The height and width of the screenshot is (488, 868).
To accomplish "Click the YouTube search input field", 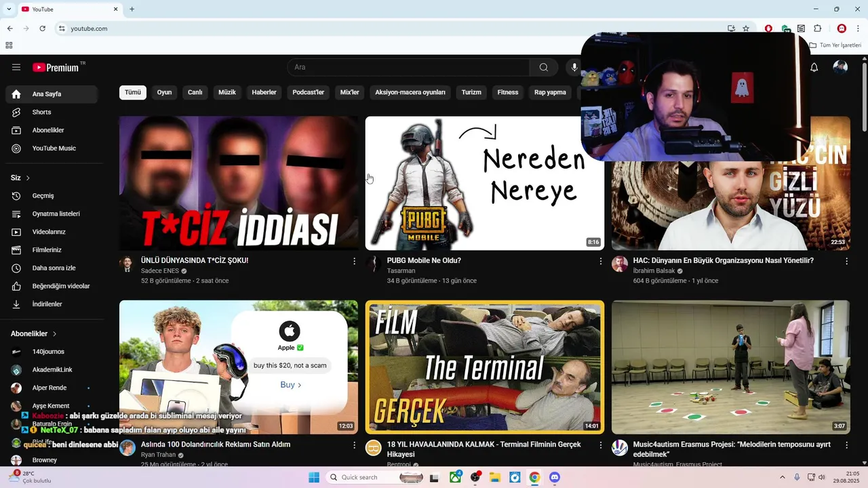I will point(408,67).
